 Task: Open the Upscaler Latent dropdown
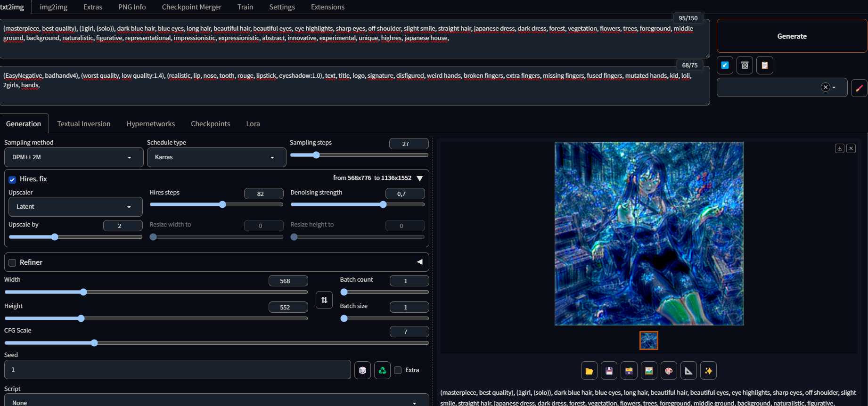(75, 207)
